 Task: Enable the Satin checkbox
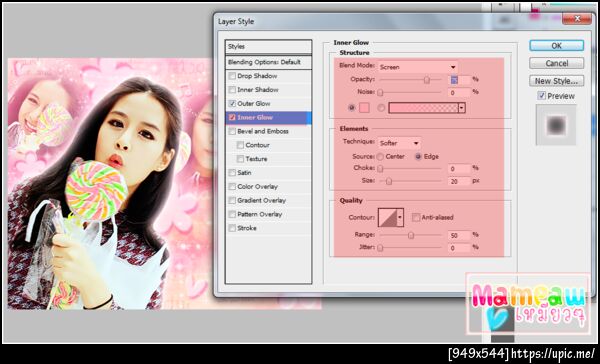(x=232, y=173)
